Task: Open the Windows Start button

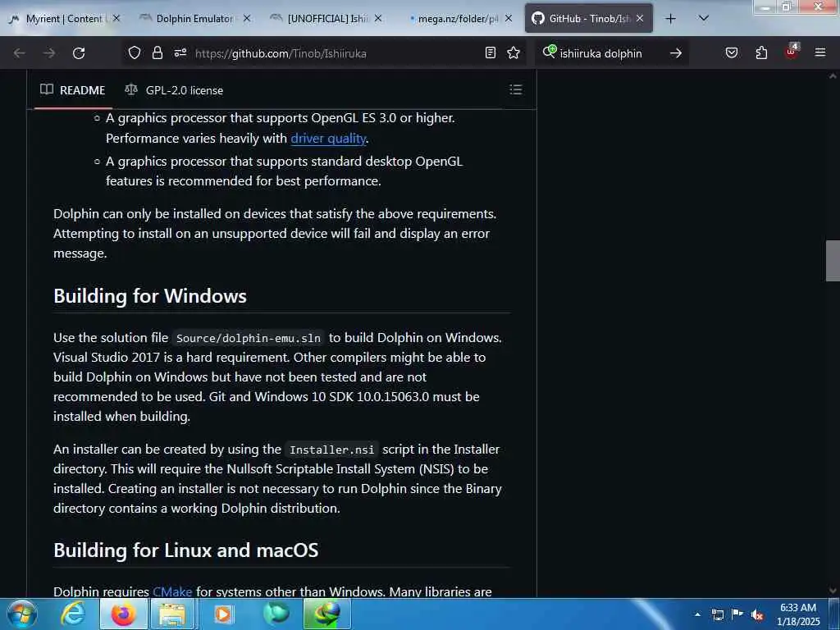Action: [21, 614]
